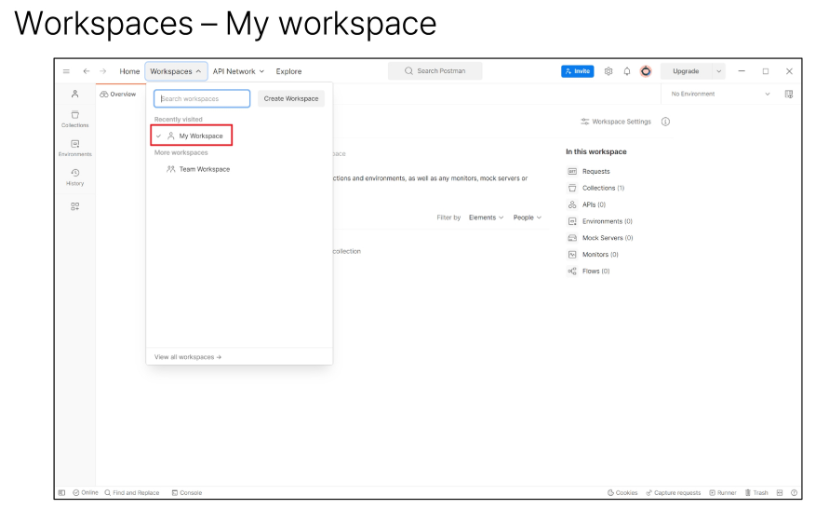Screen dimensions: 813x509
Task: Expand the API Network dropdown
Action: (239, 71)
